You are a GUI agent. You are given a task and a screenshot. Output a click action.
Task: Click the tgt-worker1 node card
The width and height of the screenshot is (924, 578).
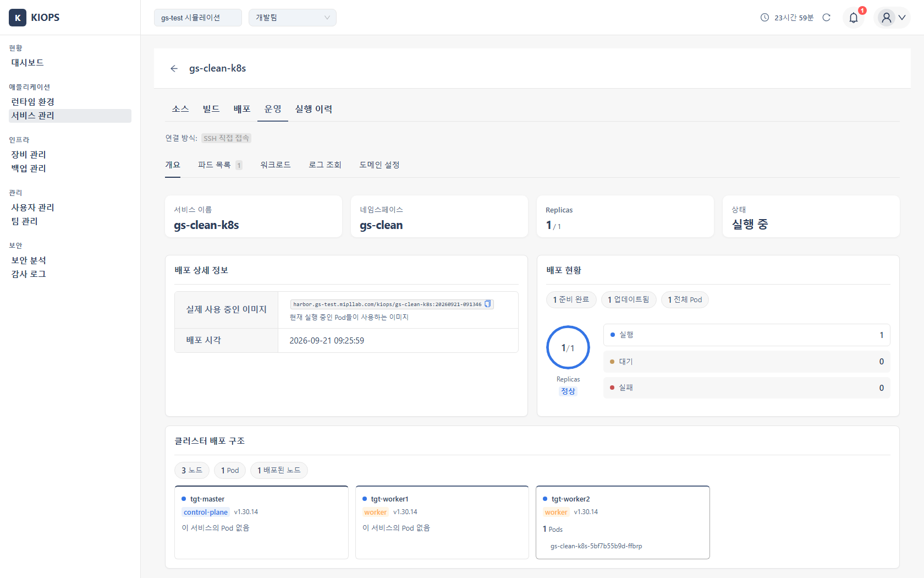[x=442, y=522]
